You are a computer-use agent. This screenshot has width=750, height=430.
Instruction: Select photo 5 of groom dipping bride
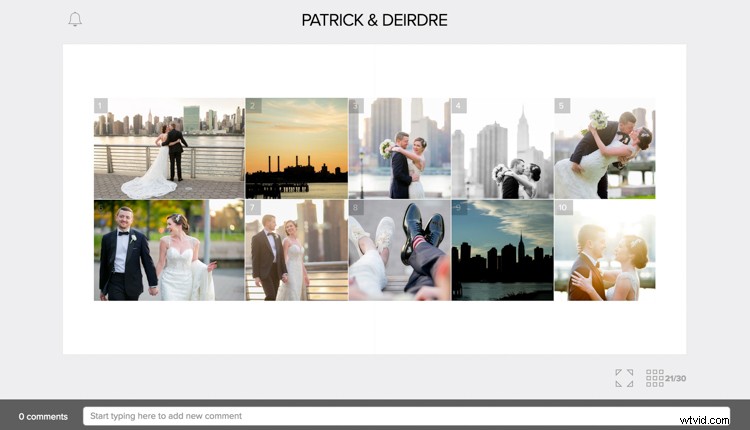coord(605,148)
